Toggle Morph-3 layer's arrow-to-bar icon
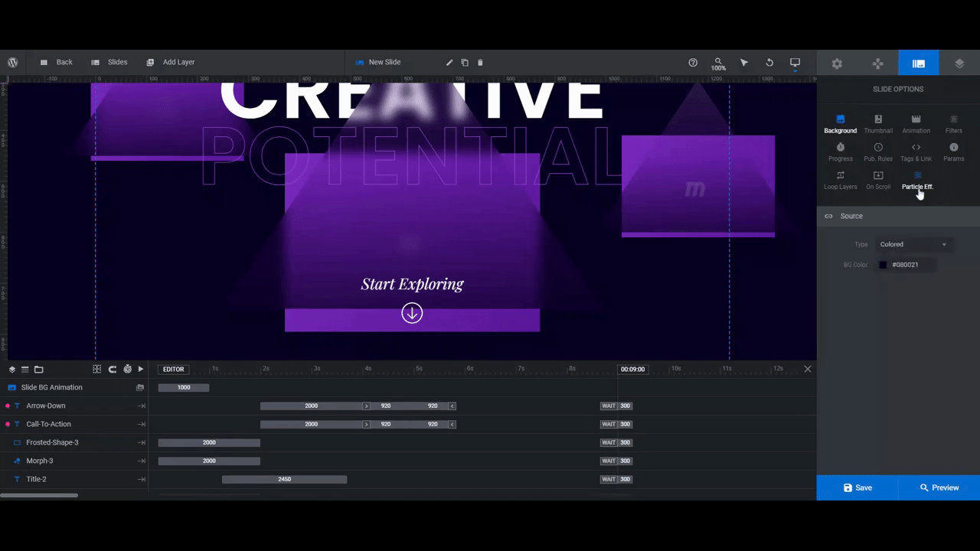The height and width of the screenshot is (551, 980). coord(141,461)
